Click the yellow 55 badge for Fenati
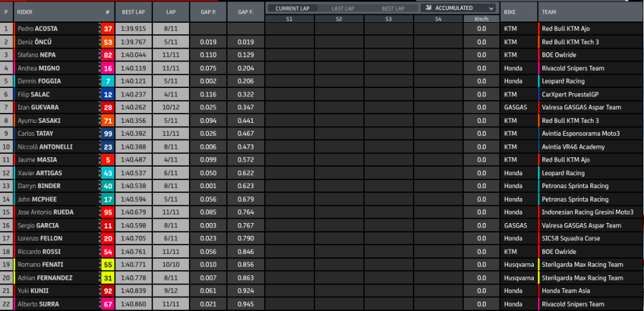 [x=107, y=265]
